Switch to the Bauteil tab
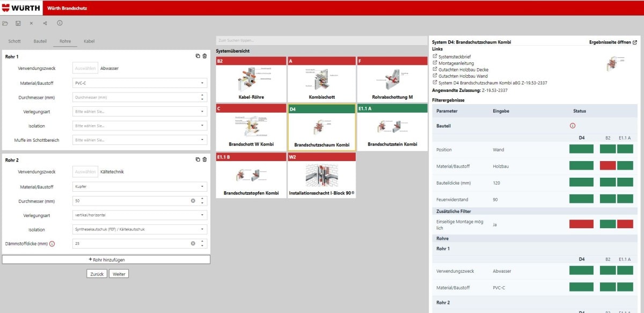644x313 pixels. [x=40, y=41]
